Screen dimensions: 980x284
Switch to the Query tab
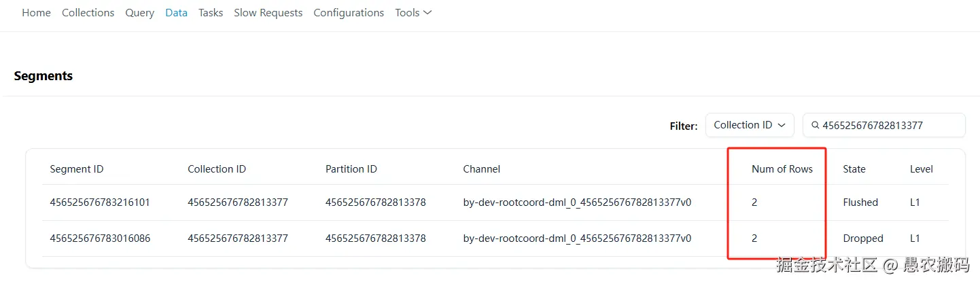pyautogui.click(x=139, y=13)
